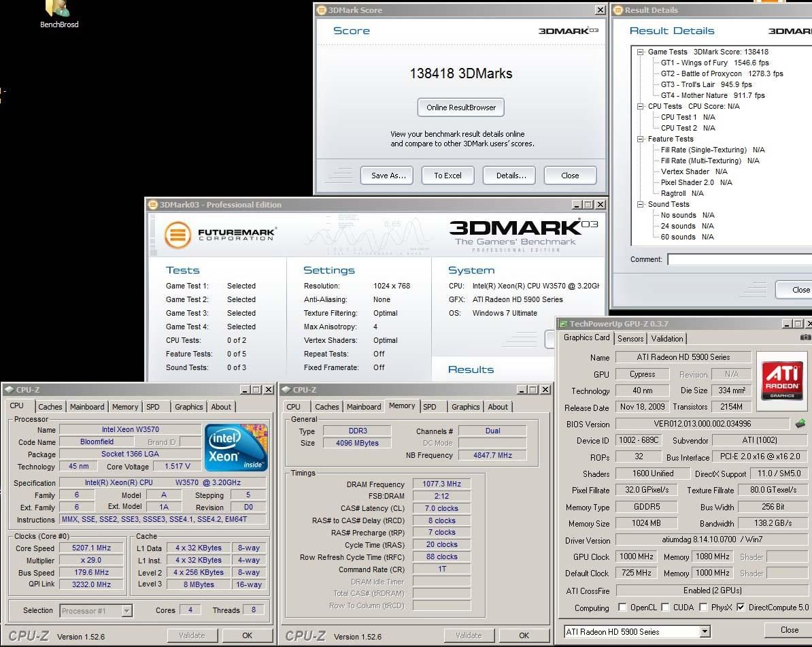Screen dimensions: 812x647
Task: Click the ATI Radeon logo in GPU-Z
Action: click(782, 377)
